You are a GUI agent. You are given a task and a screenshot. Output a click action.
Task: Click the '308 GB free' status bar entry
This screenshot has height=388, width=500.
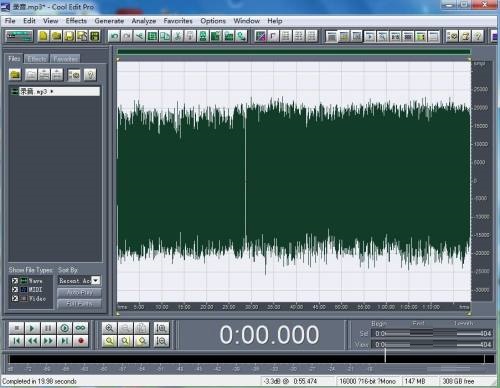coord(458,381)
